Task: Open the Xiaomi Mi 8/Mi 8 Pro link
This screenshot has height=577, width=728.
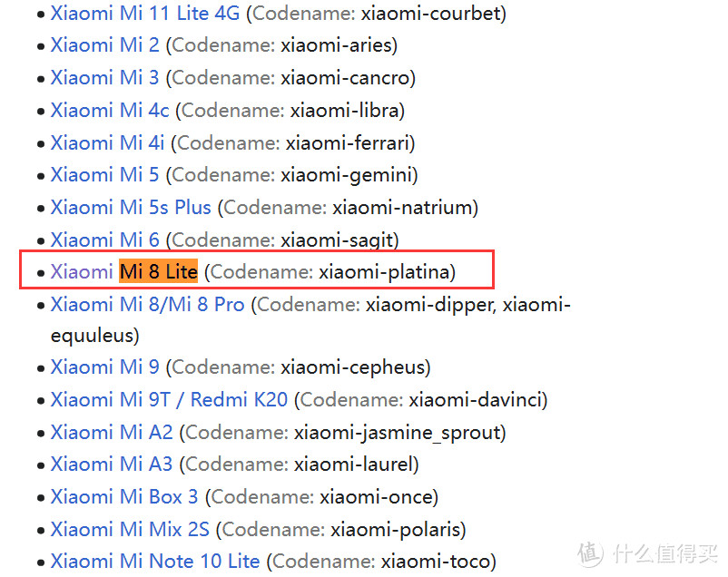Action: point(147,305)
